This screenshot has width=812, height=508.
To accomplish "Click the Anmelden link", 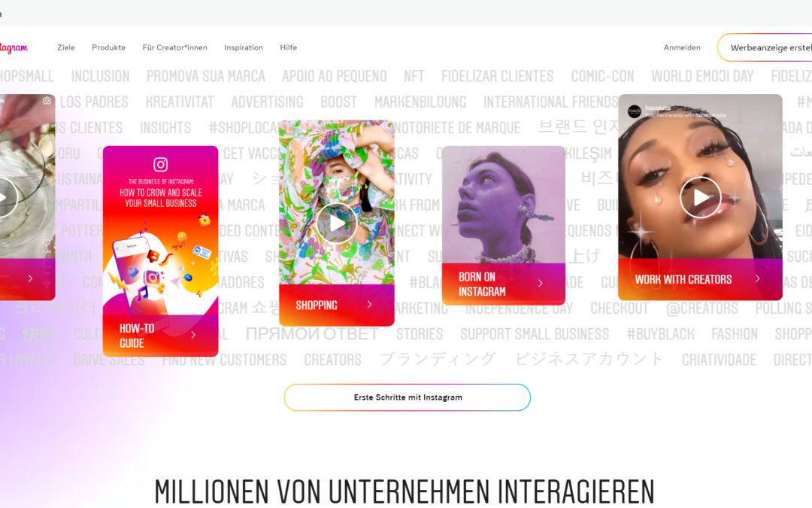I will [x=682, y=47].
